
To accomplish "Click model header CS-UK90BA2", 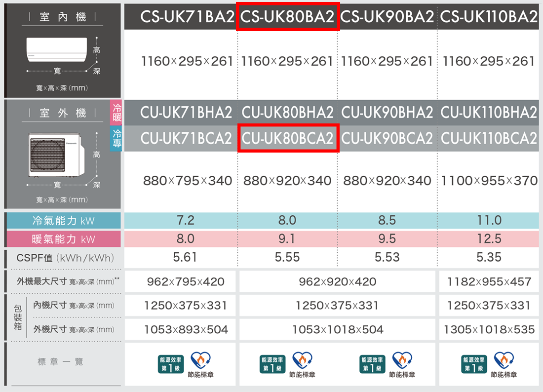I will pos(387,17).
